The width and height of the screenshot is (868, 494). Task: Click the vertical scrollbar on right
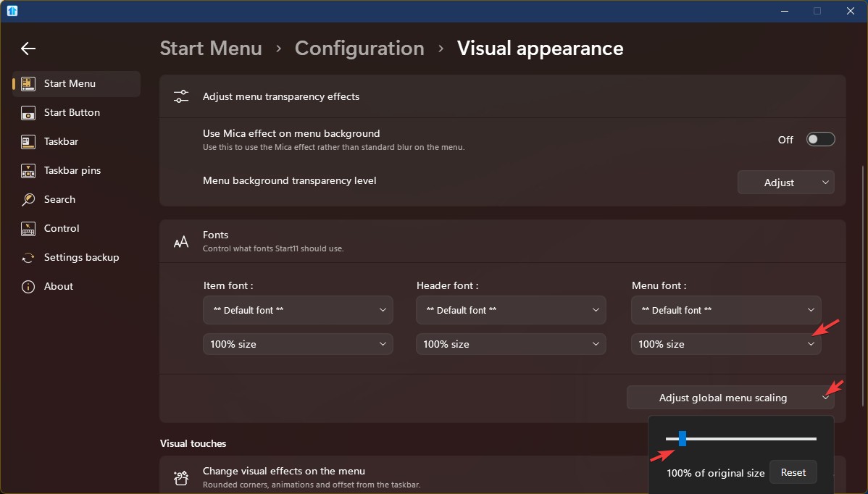[862, 290]
